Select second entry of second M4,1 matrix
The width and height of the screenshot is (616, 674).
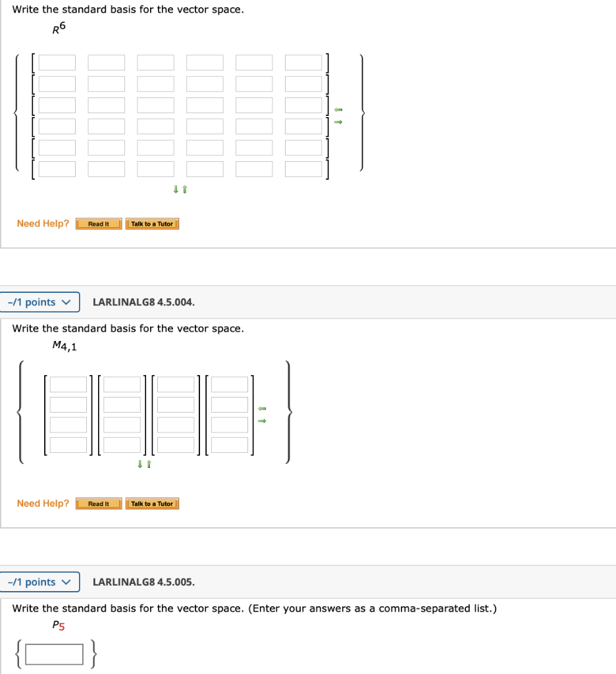122,405
